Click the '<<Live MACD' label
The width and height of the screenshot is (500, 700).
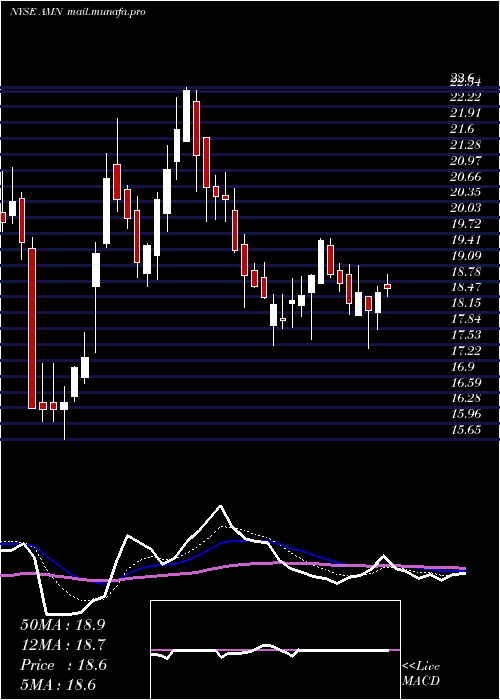(421, 674)
